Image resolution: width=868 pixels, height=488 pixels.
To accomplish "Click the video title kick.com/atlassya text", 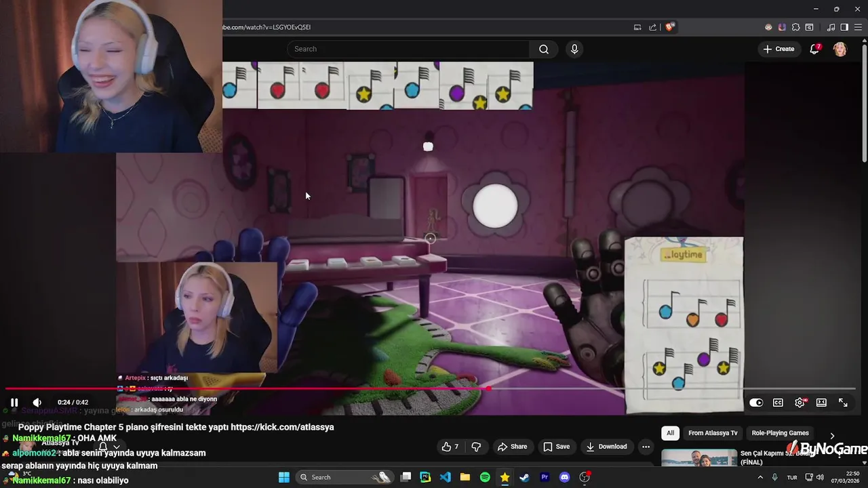I will click(x=282, y=427).
